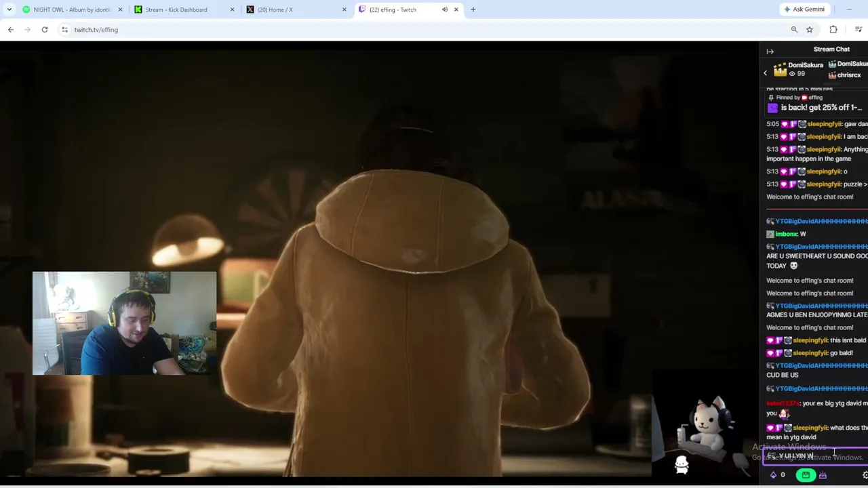Click the viewer count eye icon
868x488 pixels.
point(791,74)
